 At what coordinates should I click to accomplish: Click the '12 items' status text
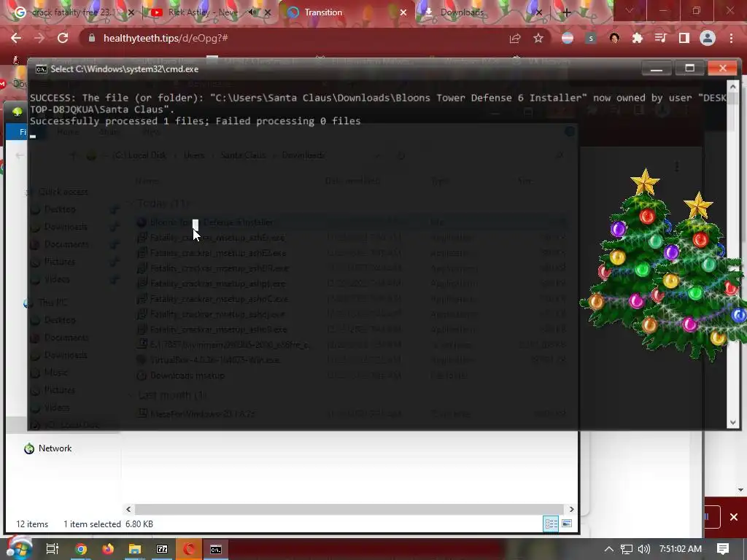point(32,524)
